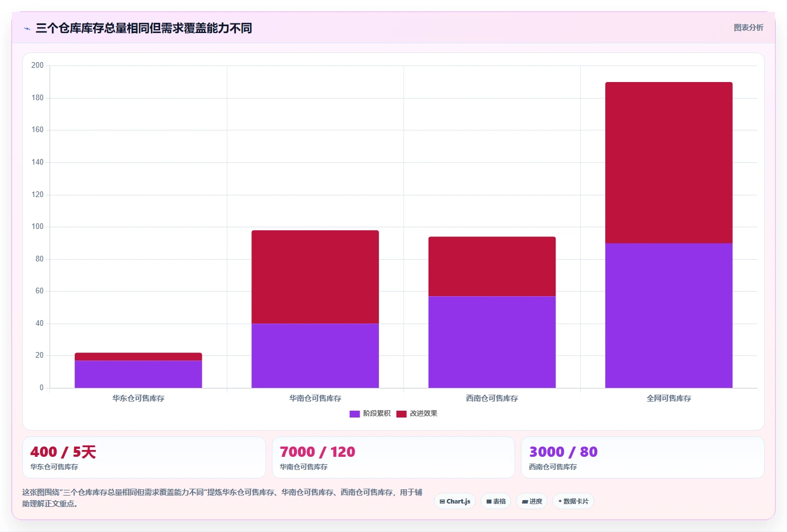The height and width of the screenshot is (532, 787).
Task: Click the y-axis value 160
Action: 38,130
